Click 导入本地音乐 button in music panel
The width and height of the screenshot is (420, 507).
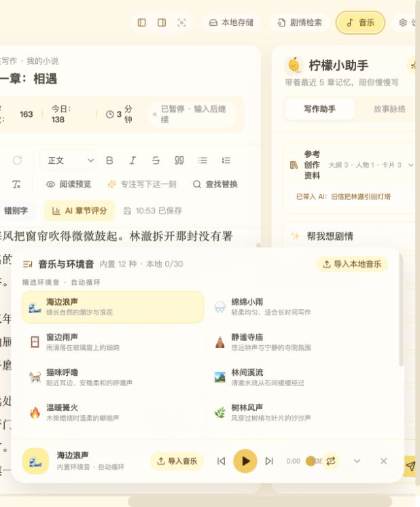(352, 264)
